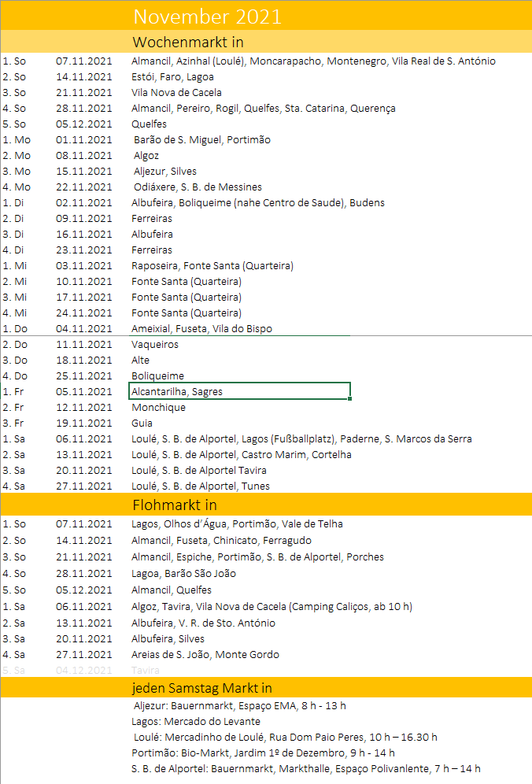Image resolution: width=532 pixels, height=784 pixels.
Task: Select the Vaqueiros cell
Action: [x=155, y=344]
